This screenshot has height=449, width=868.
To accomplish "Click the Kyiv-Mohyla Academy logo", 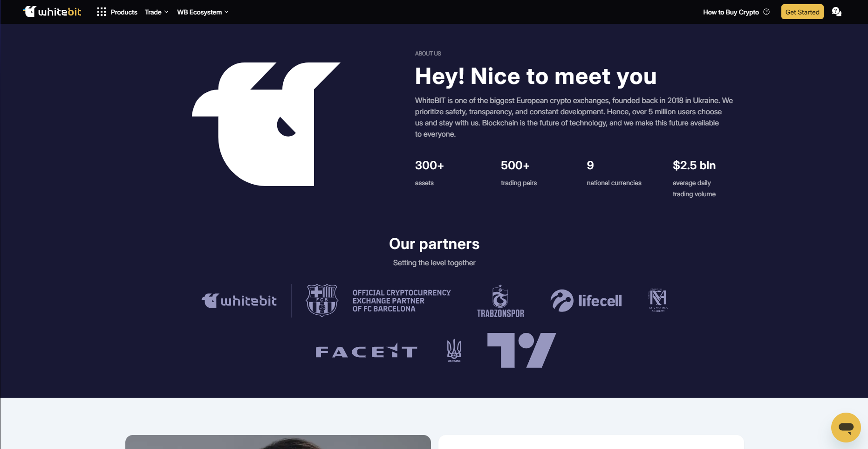I will tap(658, 300).
